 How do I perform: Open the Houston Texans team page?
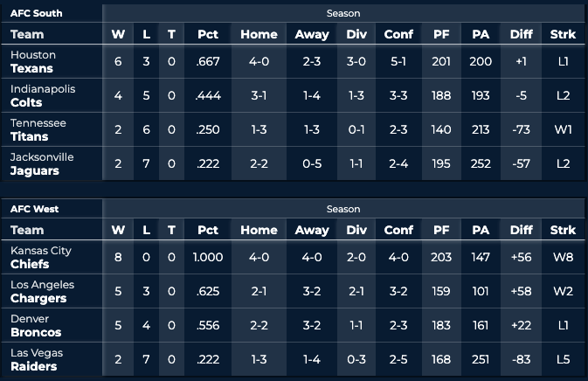[x=32, y=61]
